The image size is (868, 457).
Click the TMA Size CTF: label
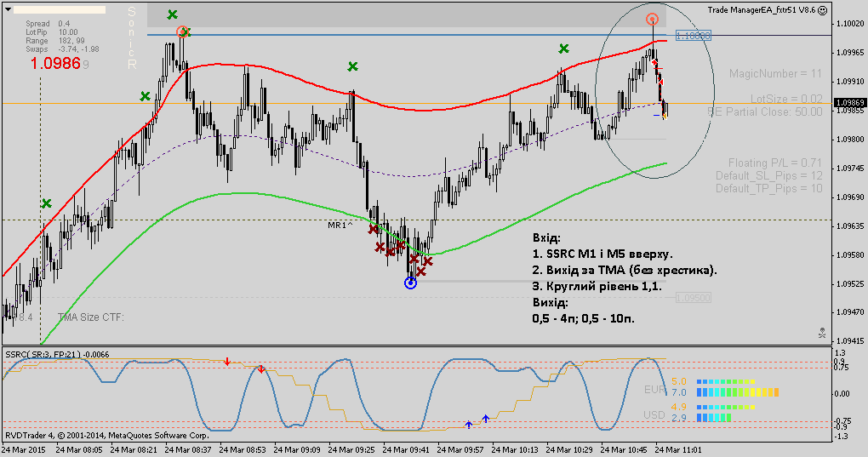click(x=91, y=317)
